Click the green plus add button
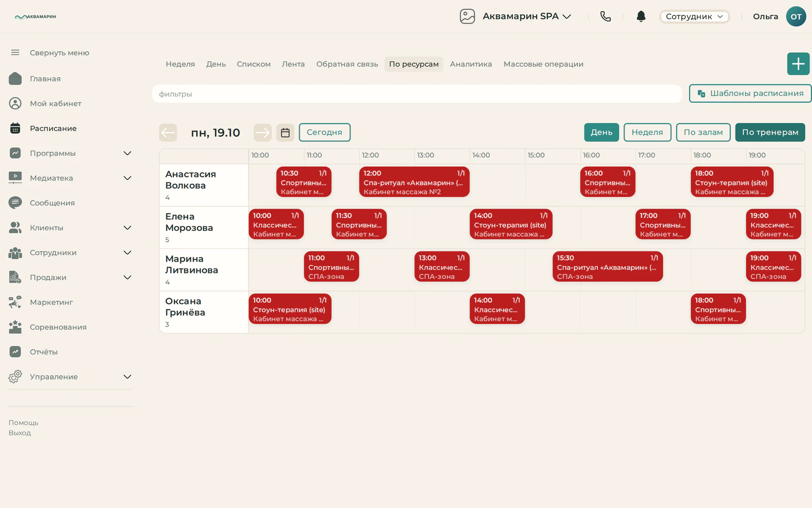This screenshot has width=812, height=508. (798, 63)
